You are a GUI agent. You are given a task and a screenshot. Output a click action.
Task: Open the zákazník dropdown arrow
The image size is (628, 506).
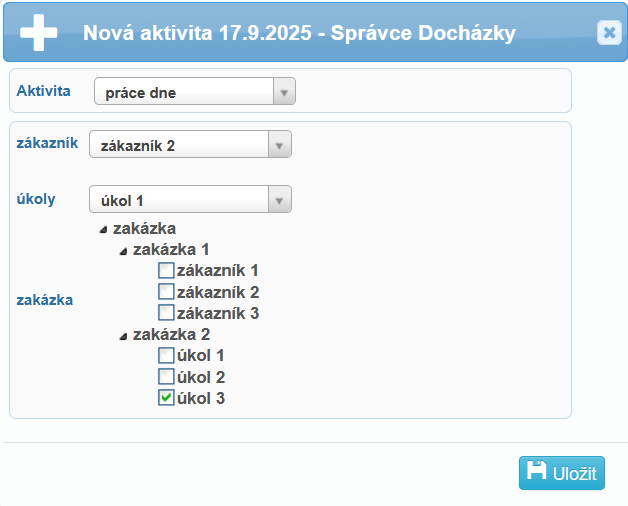pyautogui.click(x=280, y=145)
